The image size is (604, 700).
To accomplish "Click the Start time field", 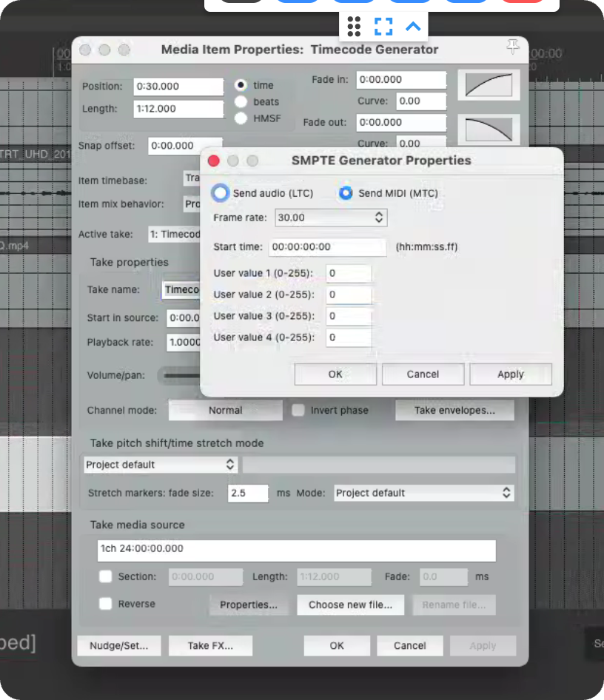I will [327, 247].
